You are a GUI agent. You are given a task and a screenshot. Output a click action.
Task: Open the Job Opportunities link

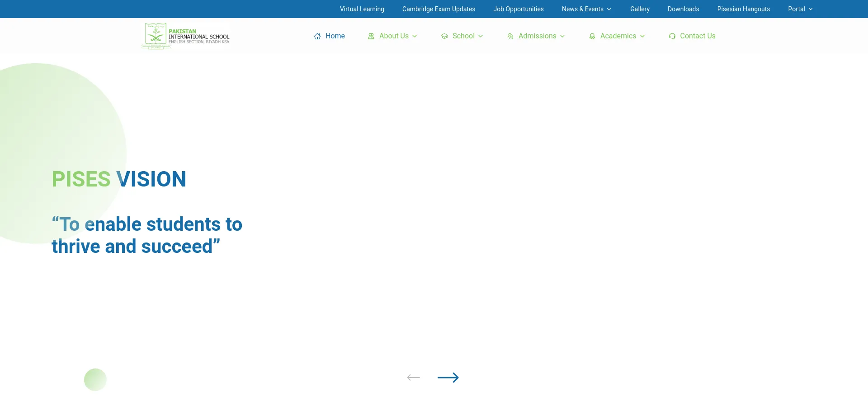pos(519,9)
